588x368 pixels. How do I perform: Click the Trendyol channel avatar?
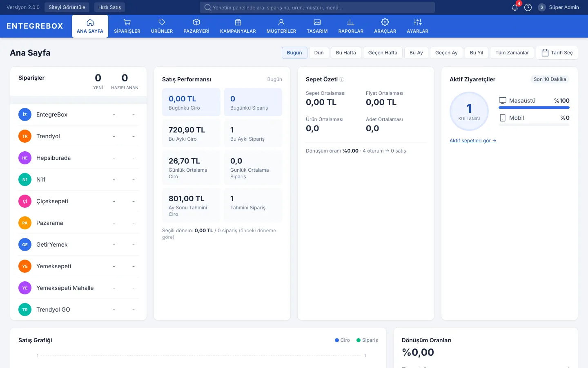click(25, 136)
